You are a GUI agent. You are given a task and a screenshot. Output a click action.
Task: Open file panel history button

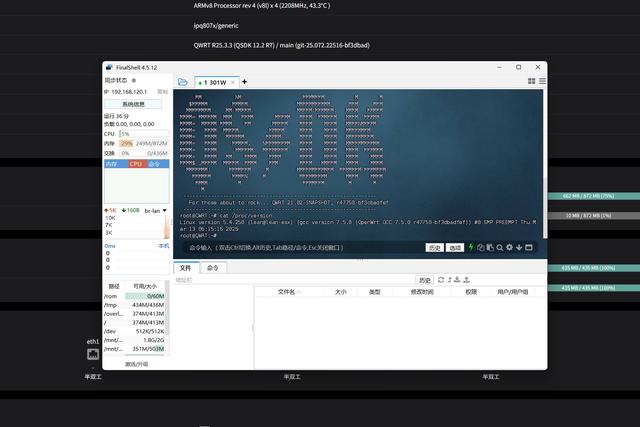pyautogui.click(x=424, y=280)
